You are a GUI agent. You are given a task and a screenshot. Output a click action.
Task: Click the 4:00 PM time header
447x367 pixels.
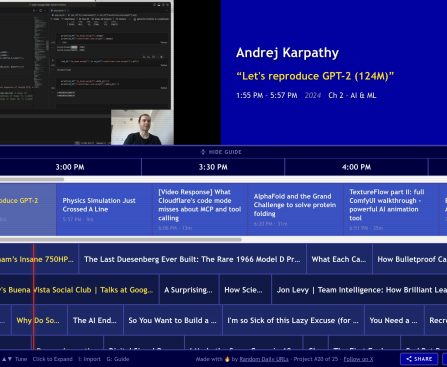[x=356, y=167]
